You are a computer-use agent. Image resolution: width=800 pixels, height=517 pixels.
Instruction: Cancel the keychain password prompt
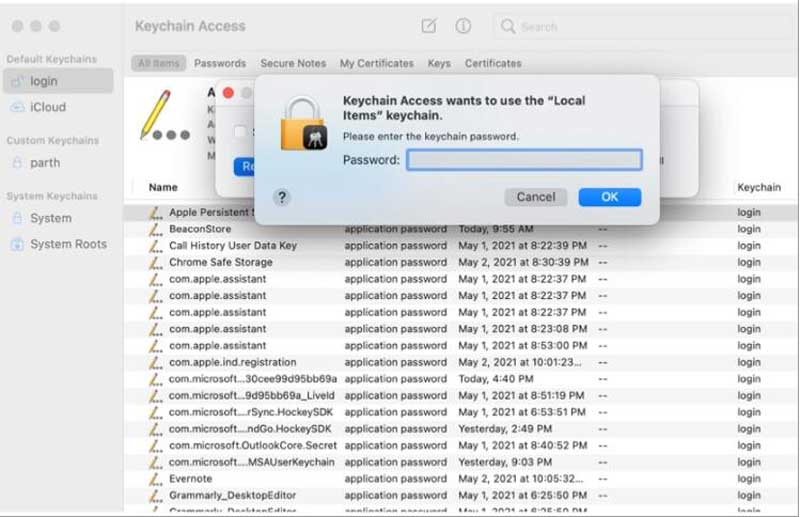coord(535,197)
